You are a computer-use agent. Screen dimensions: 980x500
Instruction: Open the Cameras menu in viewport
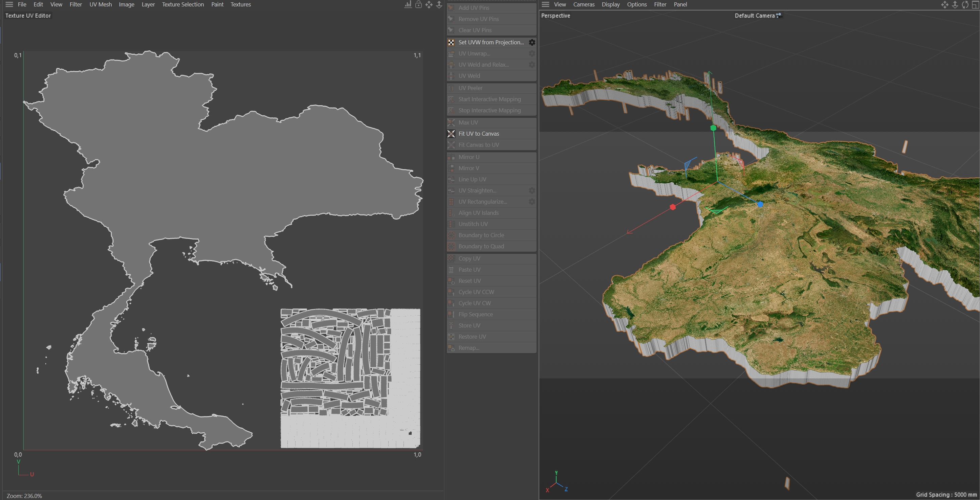pos(584,4)
